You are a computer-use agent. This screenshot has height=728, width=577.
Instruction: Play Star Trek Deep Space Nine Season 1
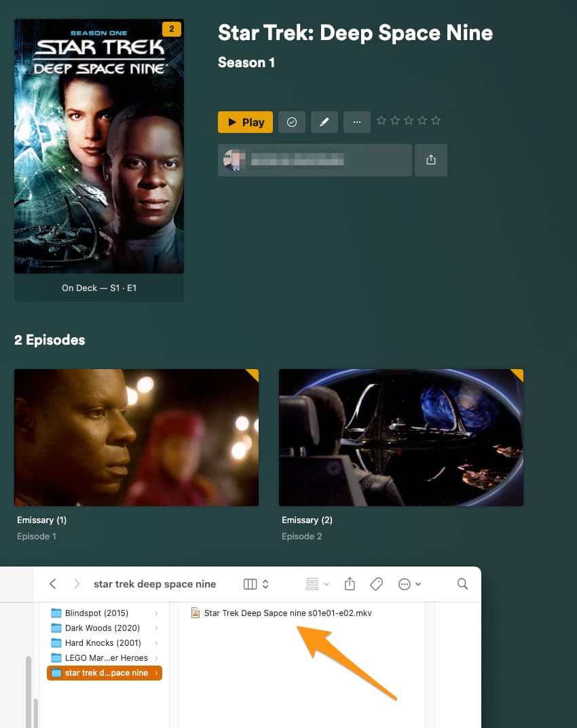(245, 122)
